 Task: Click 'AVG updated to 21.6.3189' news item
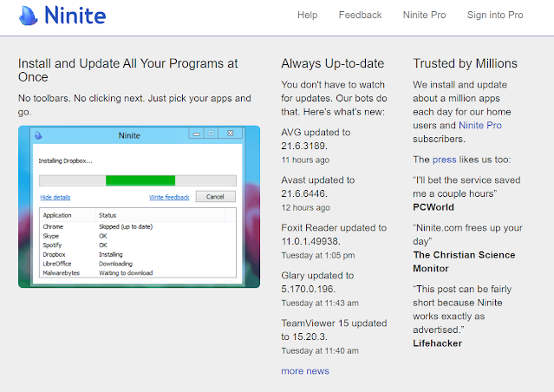(316, 139)
